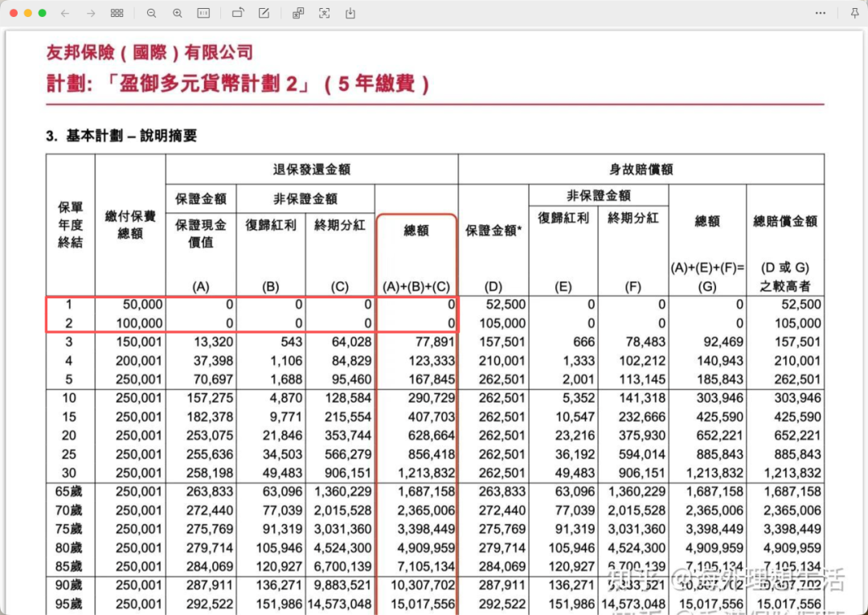
Task: Click the 身故賠償額 column group header
Action: coord(641,170)
